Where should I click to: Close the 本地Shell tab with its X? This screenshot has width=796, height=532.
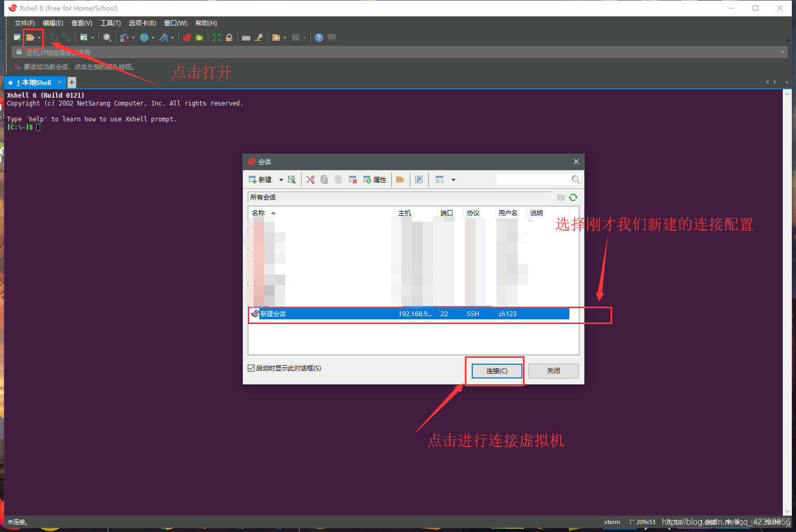click(x=60, y=82)
